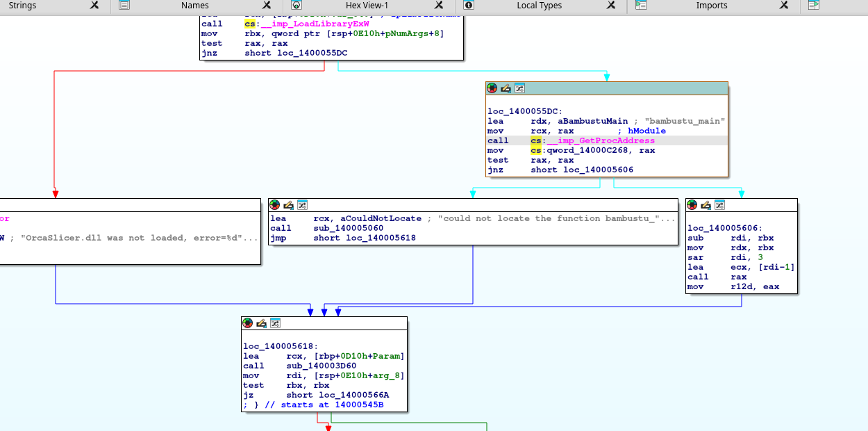Close the Strings tab

94,6
